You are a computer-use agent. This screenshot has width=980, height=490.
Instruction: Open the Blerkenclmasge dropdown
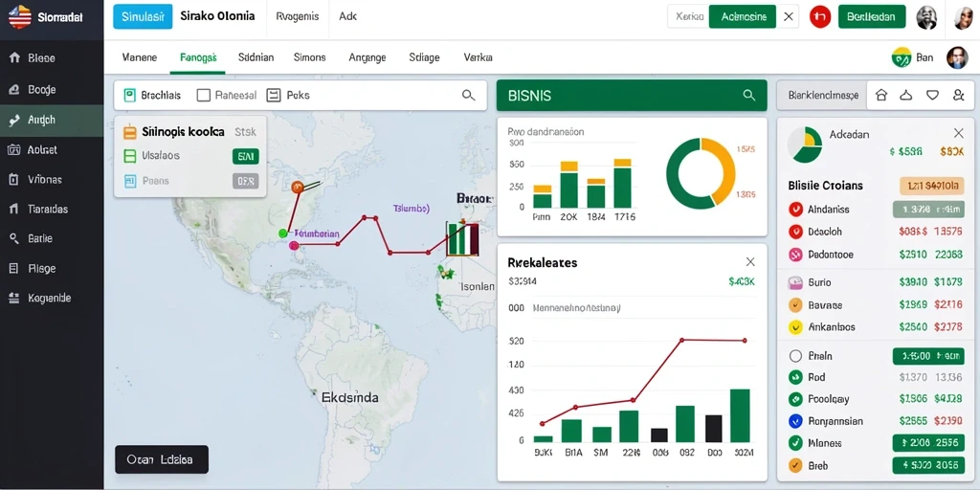click(x=822, y=96)
